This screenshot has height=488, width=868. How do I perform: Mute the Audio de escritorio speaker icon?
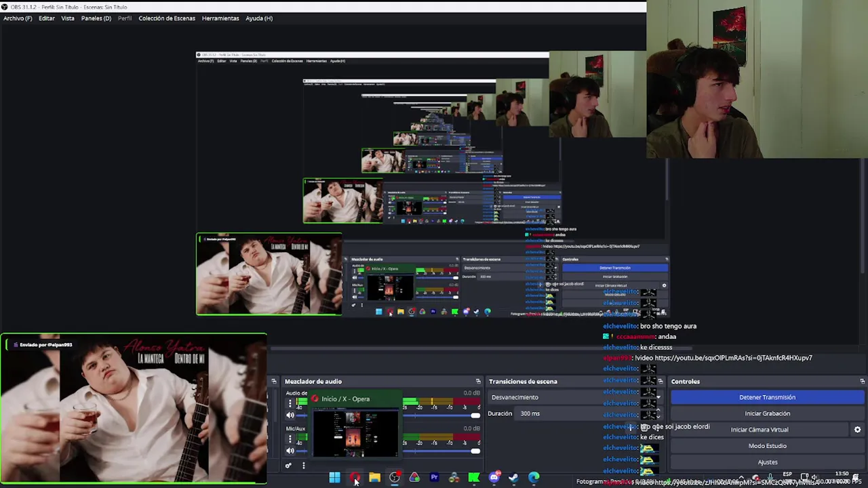290,415
